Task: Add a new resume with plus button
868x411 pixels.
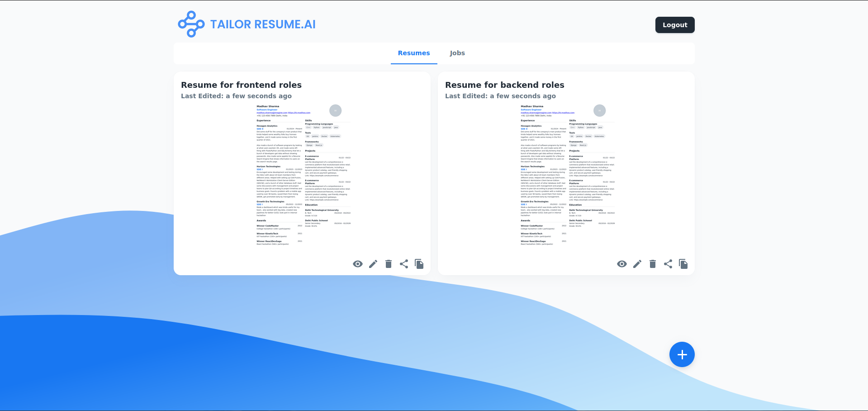Action: tap(682, 354)
